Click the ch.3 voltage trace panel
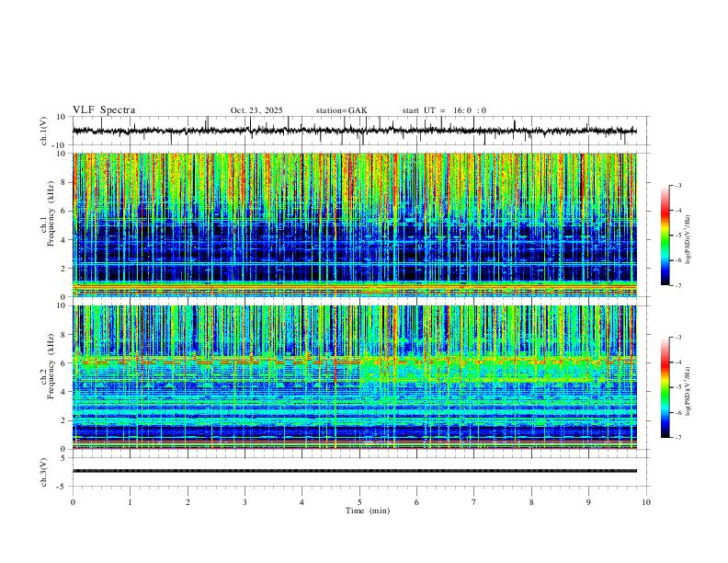 (x=361, y=472)
